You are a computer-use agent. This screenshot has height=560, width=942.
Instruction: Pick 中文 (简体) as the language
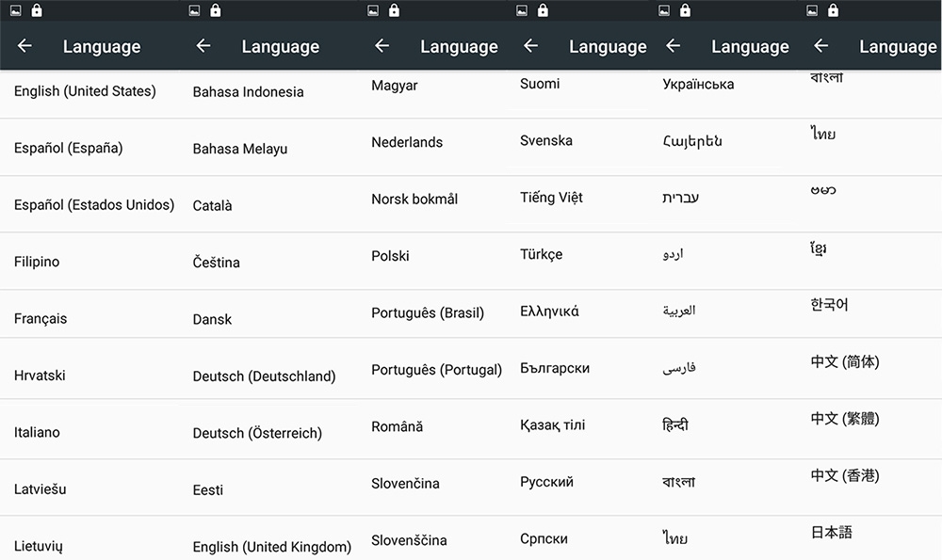pyautogui.click(x=845, y=361)
